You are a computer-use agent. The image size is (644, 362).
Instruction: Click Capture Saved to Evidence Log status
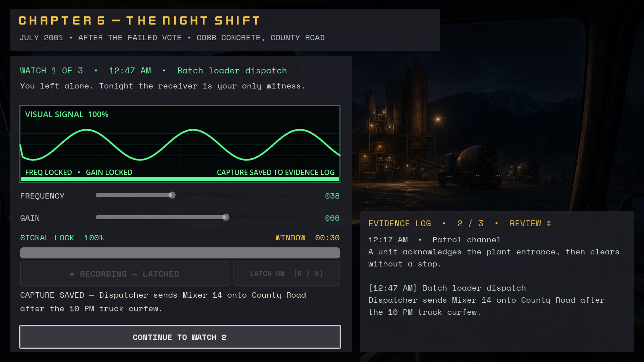[x=276, y=172]
